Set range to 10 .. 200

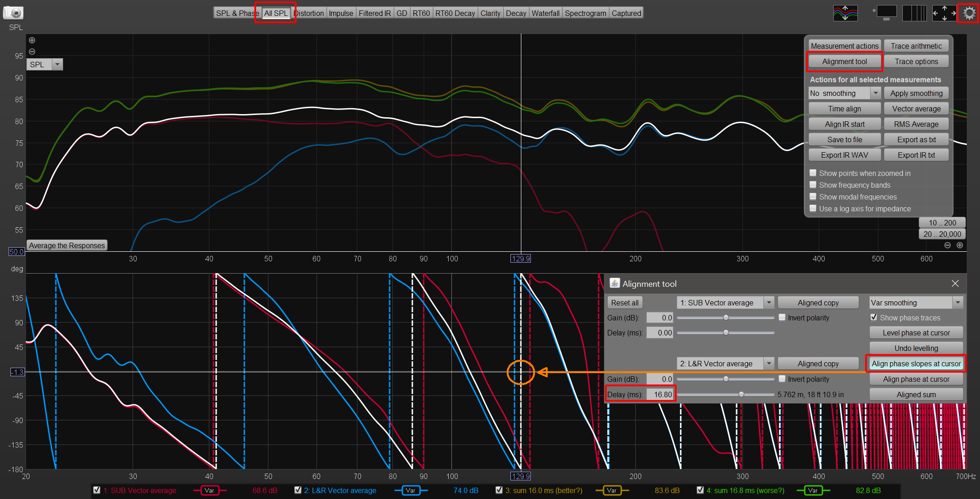click(x=942, y=223)
